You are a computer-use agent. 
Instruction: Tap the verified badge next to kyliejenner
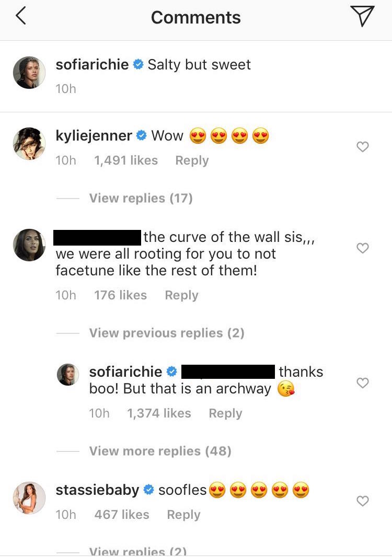point(140,135)
